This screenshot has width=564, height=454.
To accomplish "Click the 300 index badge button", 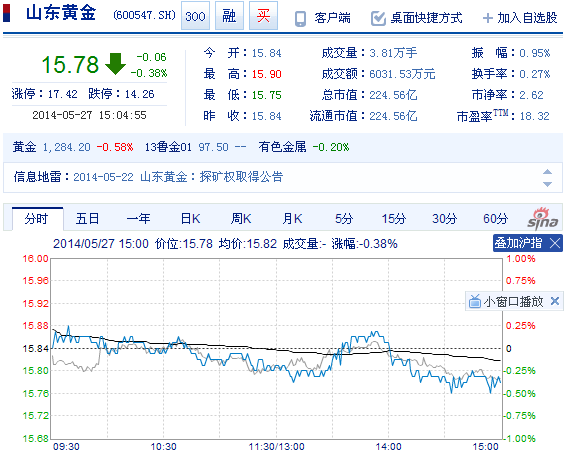I will click(x=195, y=16).
